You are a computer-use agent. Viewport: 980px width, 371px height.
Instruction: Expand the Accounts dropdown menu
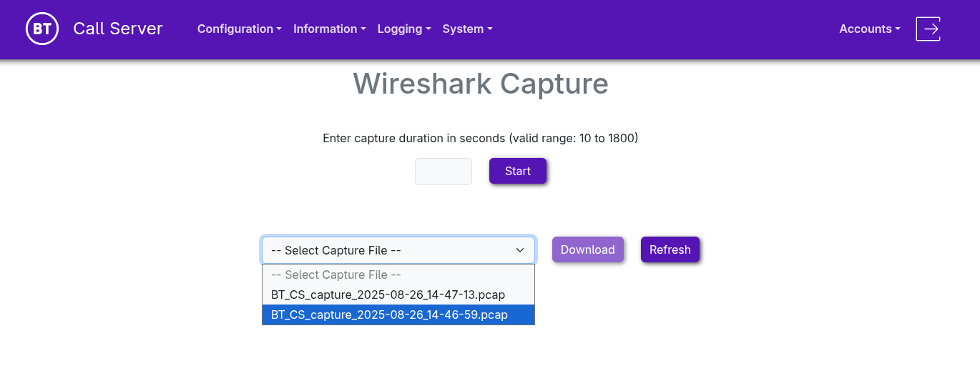[x=870, y=29]
